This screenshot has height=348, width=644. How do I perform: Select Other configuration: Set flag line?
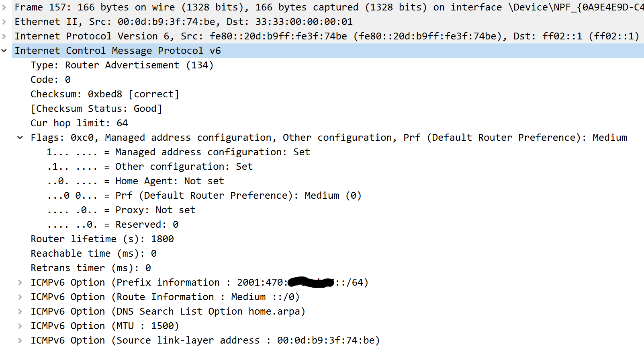[150, 167]
